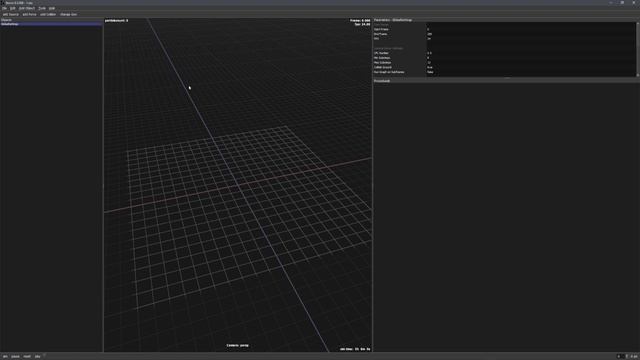Click the reset button in the bottom bar
This screenshot has height=360, width=640.
(x=27, y=356)
